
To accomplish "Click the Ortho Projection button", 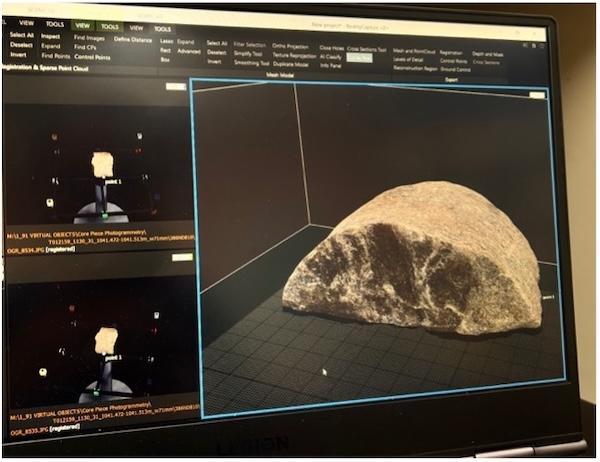I will pos(290,46).
